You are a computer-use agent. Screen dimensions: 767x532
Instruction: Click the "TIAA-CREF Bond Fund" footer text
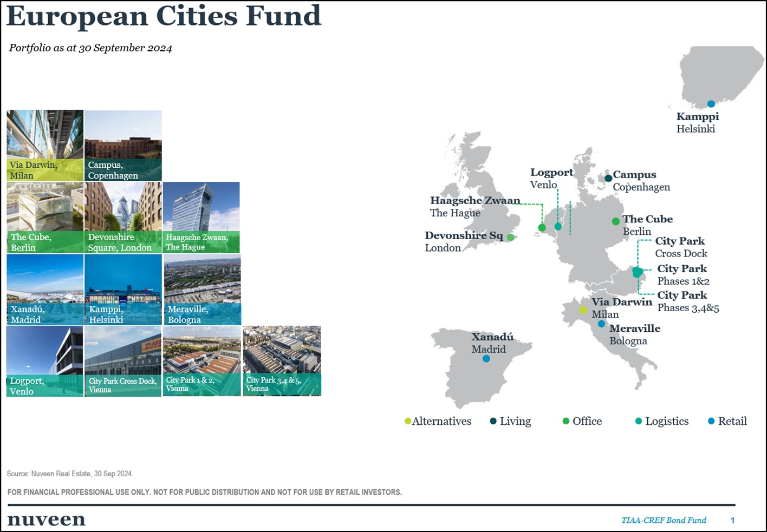coord(664,520)
